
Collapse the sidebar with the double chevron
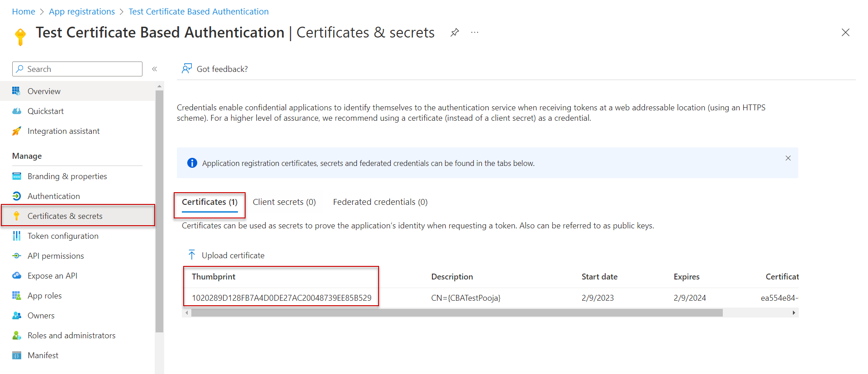tap(155, 69)
